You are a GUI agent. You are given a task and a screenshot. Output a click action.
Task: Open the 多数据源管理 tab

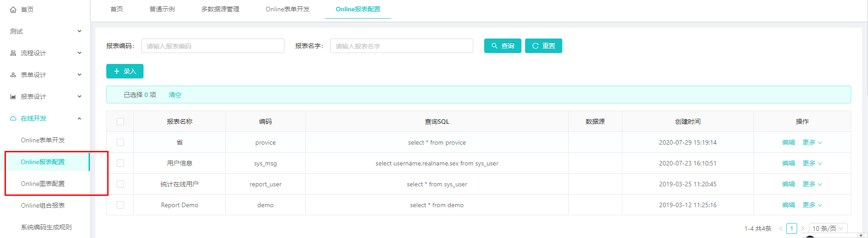220,9
